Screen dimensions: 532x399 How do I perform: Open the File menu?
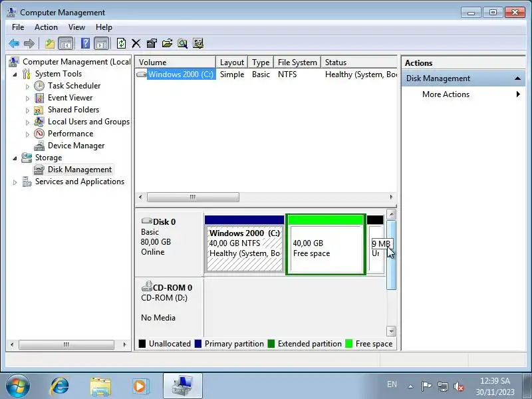18,27
